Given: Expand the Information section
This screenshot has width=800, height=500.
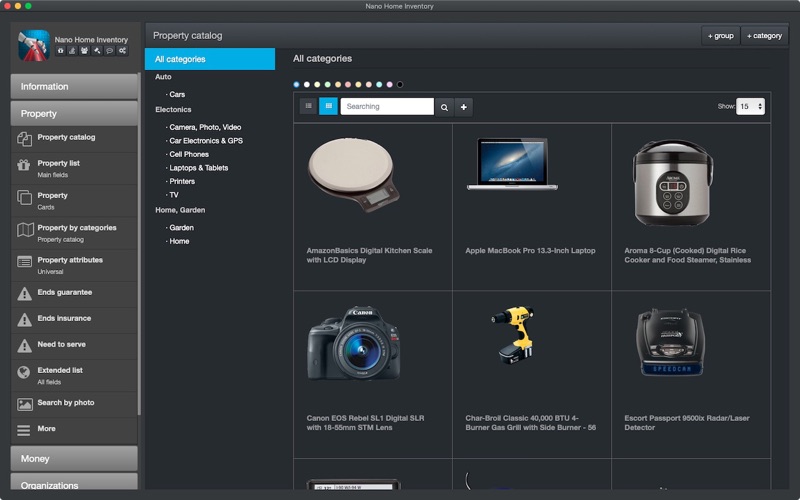Looking at the screenshot, I should click(x=74, y=86).
